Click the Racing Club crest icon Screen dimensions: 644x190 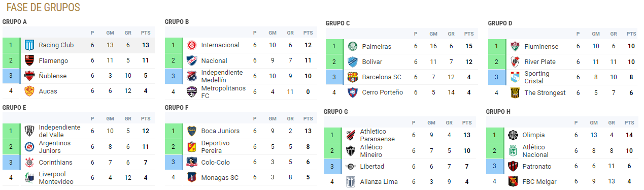(29, 45)
